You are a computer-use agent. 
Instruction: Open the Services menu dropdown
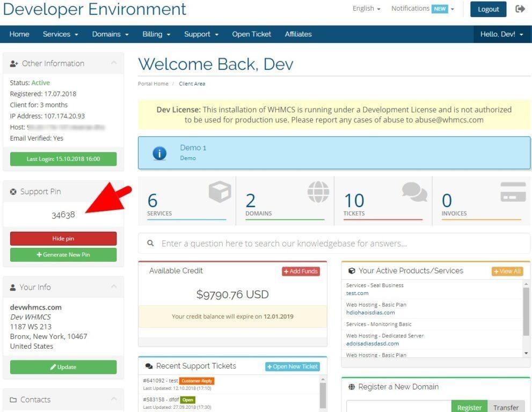[60, 34]
